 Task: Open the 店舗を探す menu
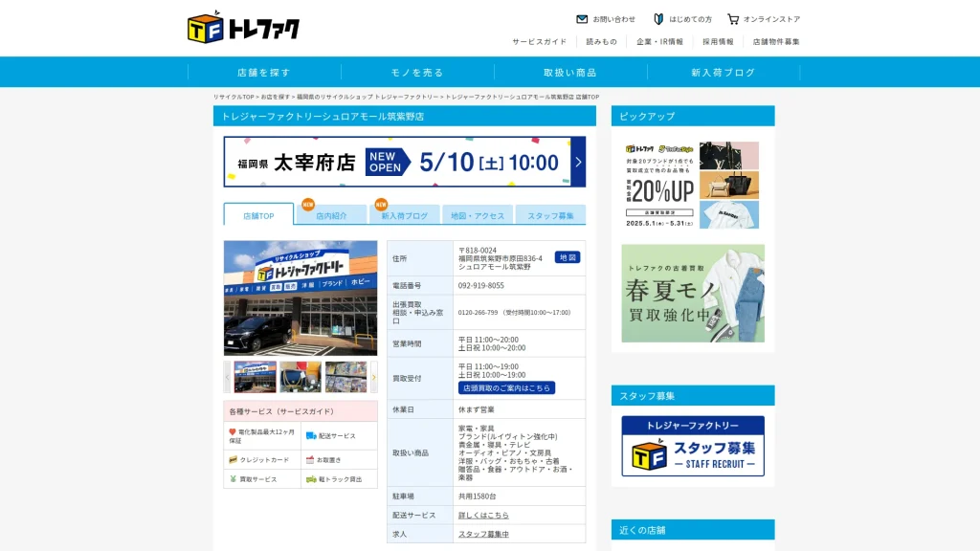[x=264, y=73]
